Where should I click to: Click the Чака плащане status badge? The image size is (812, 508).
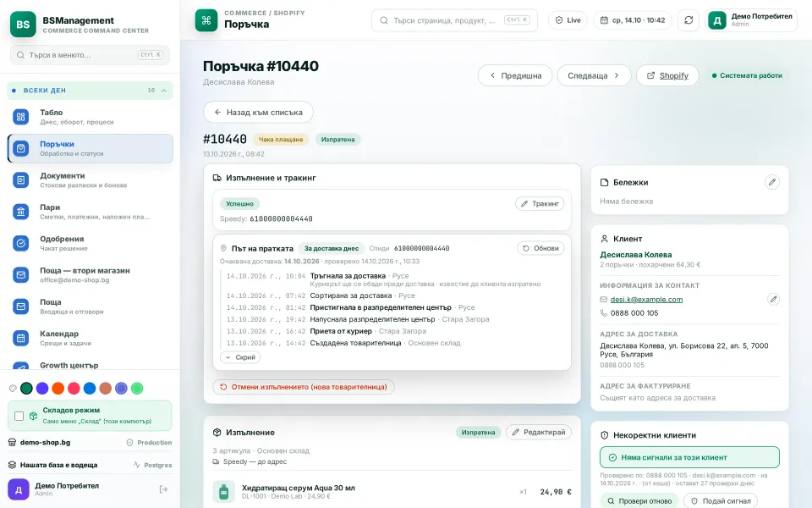pos(281,140)
